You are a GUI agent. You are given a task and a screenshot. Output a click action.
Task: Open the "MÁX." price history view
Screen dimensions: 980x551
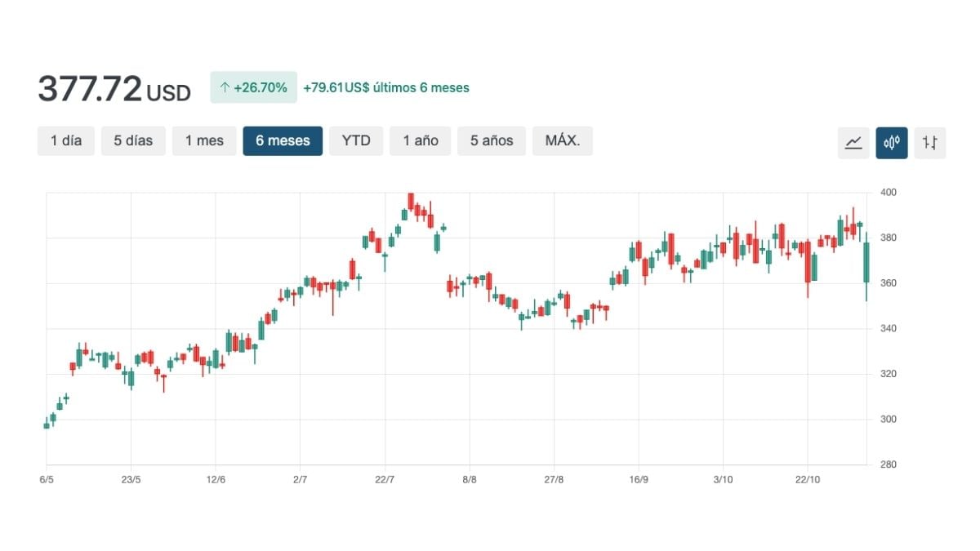pyautogui.click(x=562, y=140)
